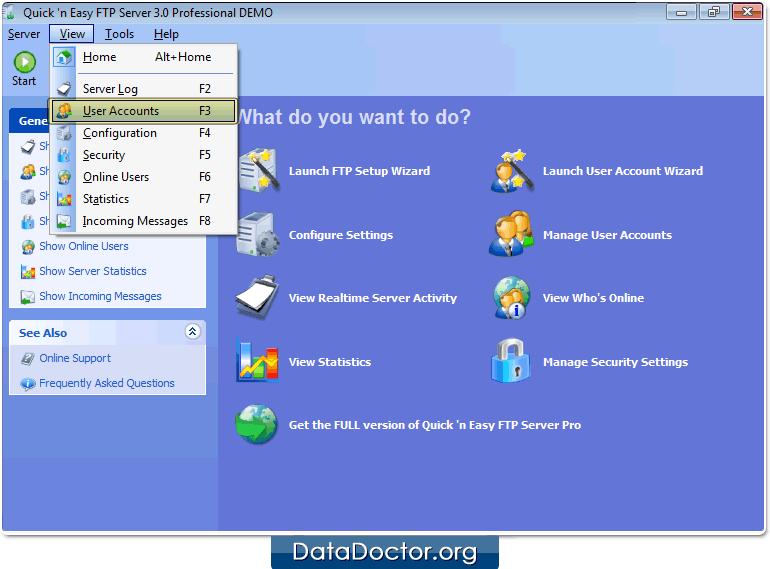The width and height of the screenshot is (770, 569).
Task: Click Show Online Users sidebar link
Action: [x=84, y=246]
